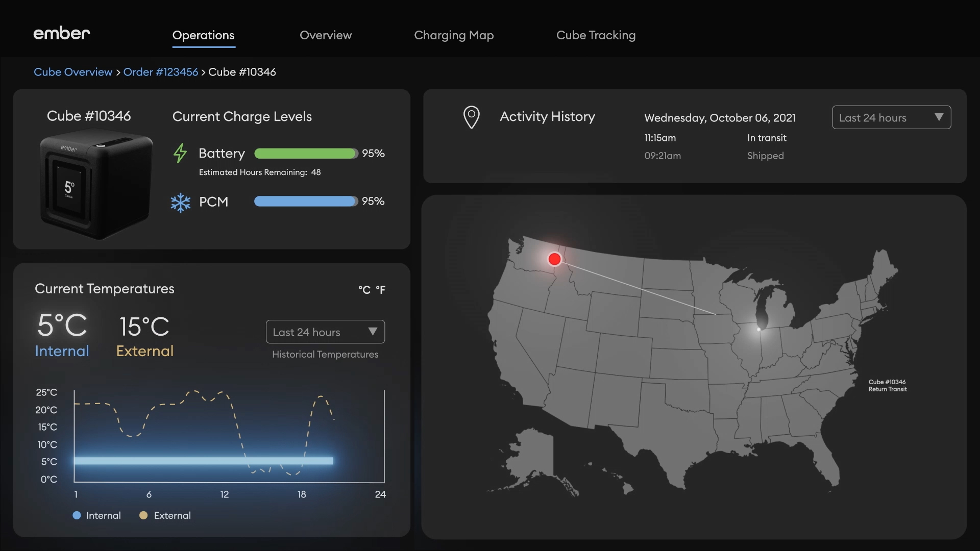
Task: Click the Ember logo in top left
Action: tap(61, 34)
